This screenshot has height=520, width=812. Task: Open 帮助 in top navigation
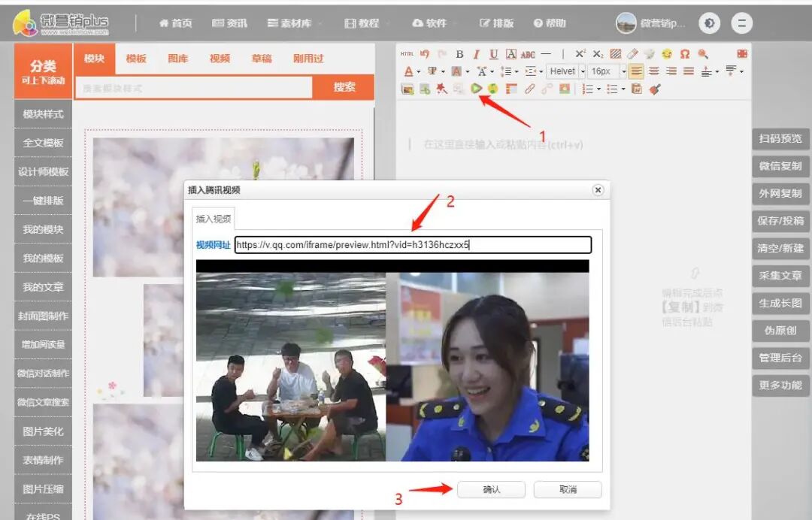point(550,23)
